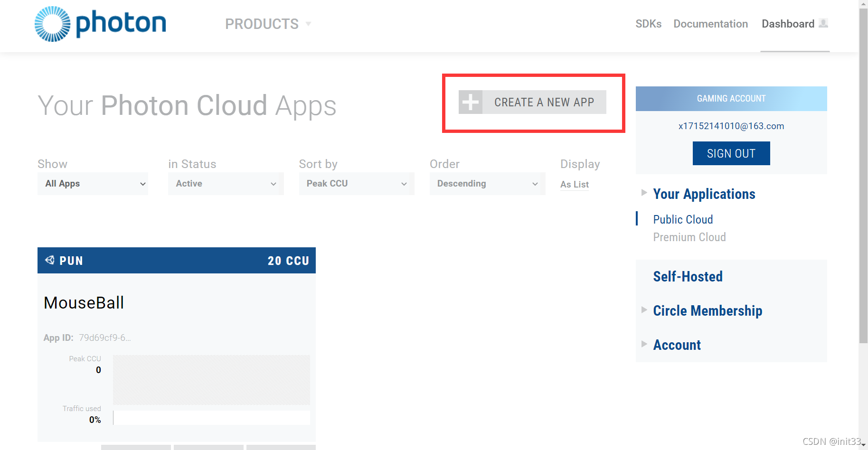Click the Traffic used progress bar
Image resolution: width=868 pixels, height=450 pixels.
pyautogui.click(x=211, y=418)
